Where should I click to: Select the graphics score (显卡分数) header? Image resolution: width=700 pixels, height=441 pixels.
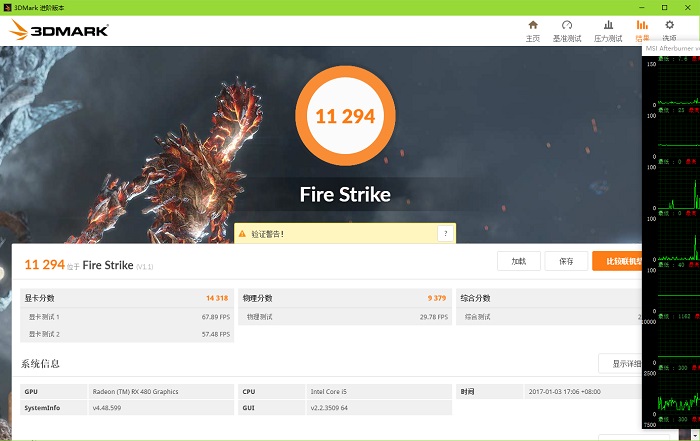pos(41,298)
